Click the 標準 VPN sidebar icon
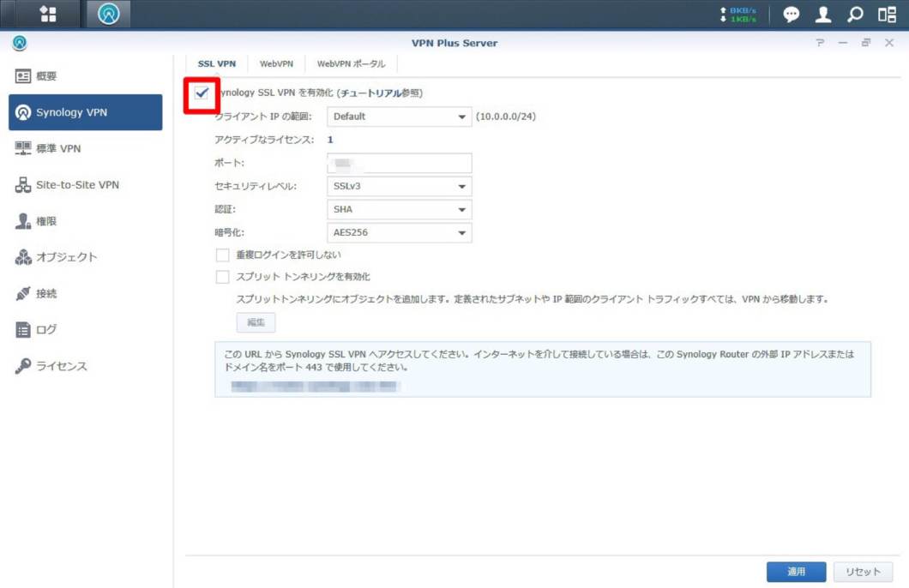The width and height of the screenshot is (909, 588). [22, 148]
